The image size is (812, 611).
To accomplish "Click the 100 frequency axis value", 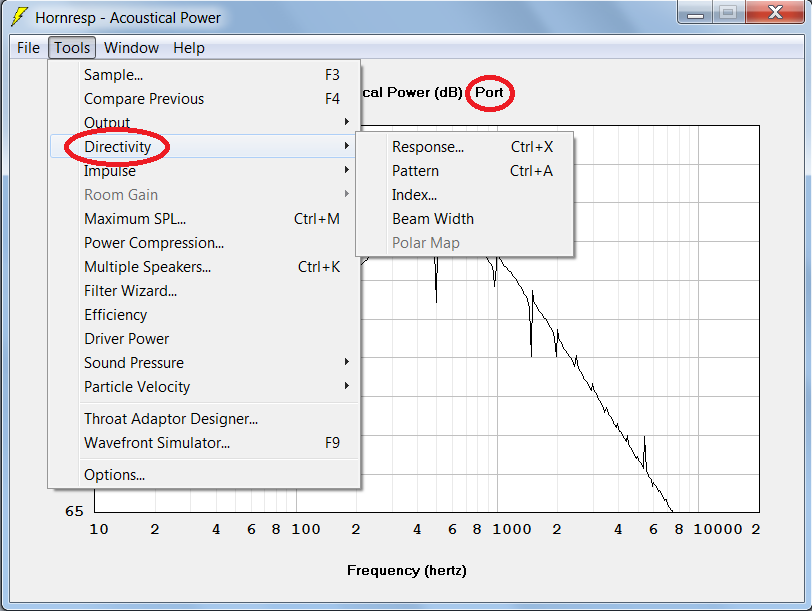I will (x=306, y=529).
